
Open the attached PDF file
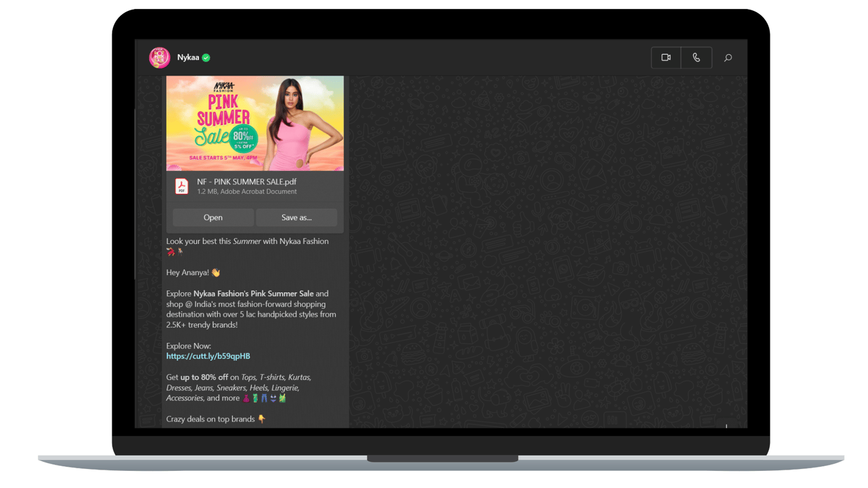[213, 217]
